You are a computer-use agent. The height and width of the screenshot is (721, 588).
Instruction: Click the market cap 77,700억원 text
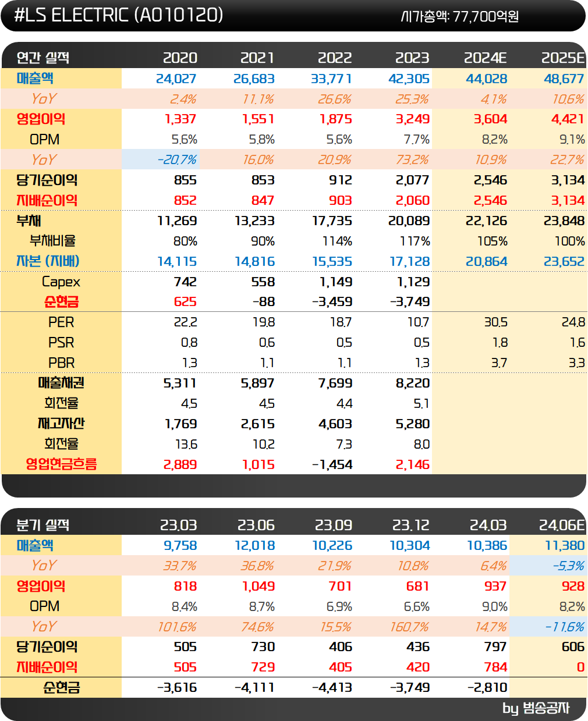[x=459, y=16]
